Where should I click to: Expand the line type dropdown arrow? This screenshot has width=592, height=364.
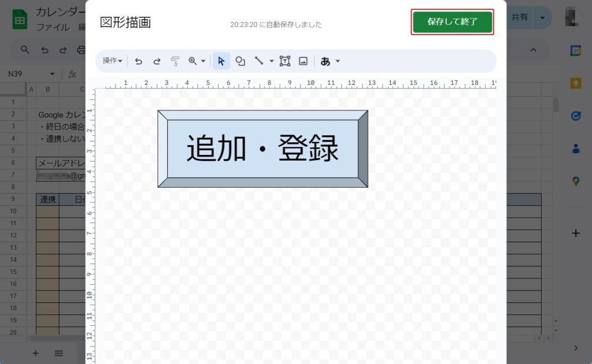(x=272, y=61)
